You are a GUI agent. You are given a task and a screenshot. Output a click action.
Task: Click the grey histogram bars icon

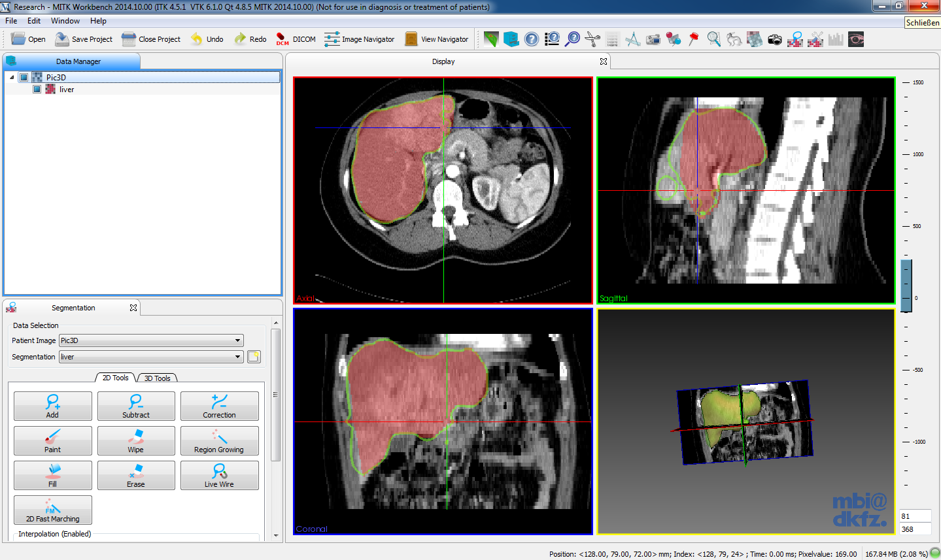836,39
